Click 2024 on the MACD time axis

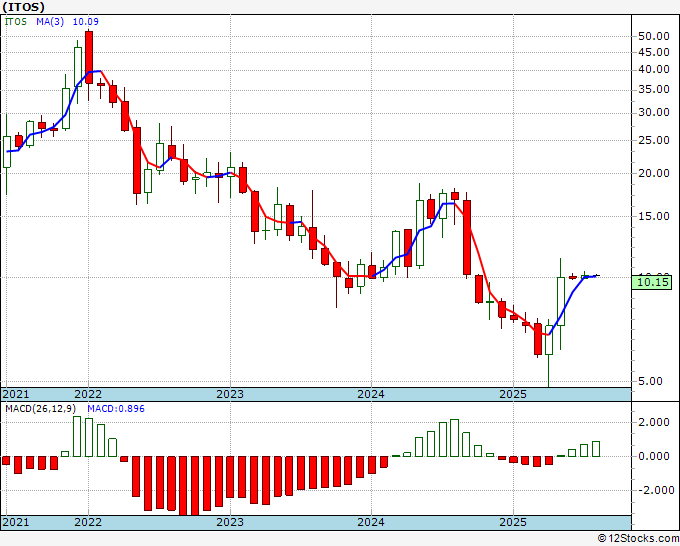371,522
